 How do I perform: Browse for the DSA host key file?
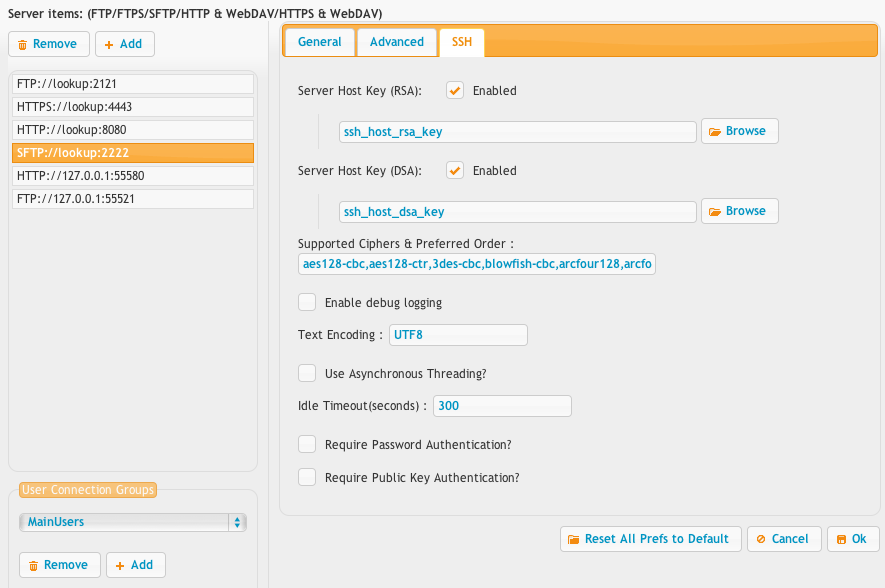tap(739, 211)
